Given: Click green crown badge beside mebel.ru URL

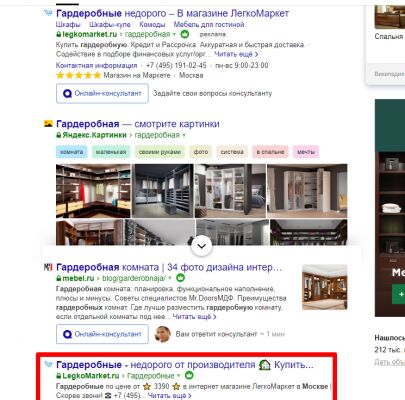Looking at the screenshot, I should click(x=180, y=278).
